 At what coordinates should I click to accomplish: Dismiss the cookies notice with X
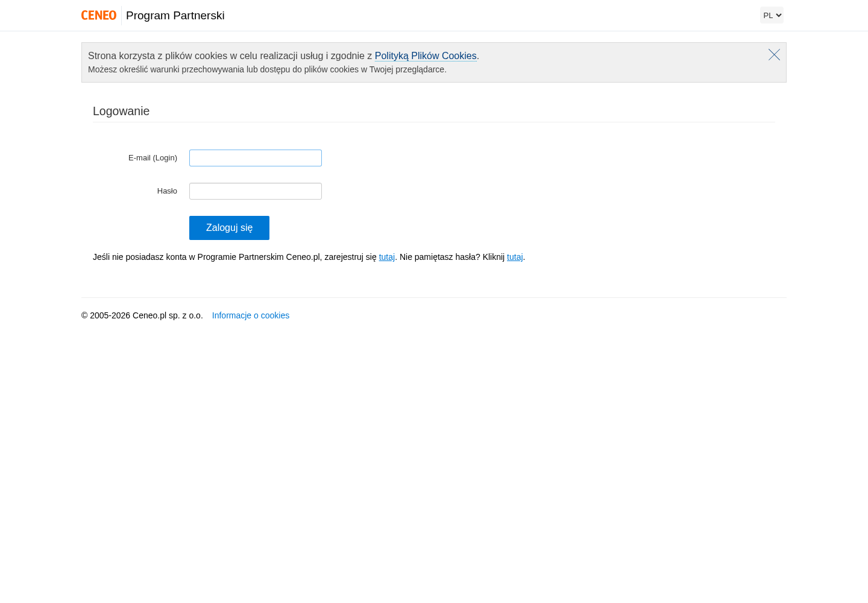[x=774, y=55]
